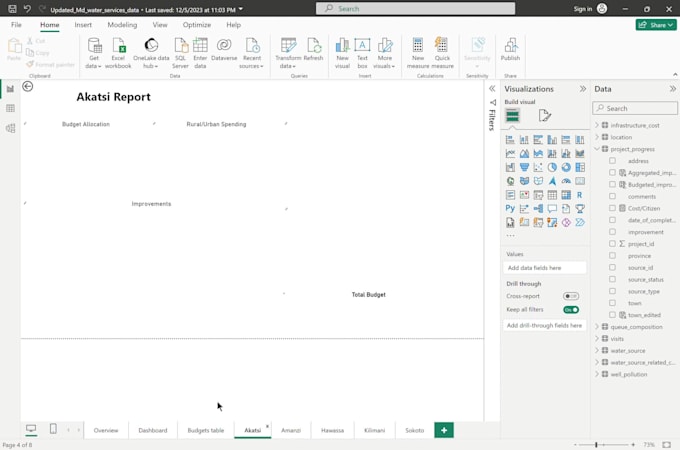Publish the report
The height and width of the screenshot is (450, 680).
point(510,49)
